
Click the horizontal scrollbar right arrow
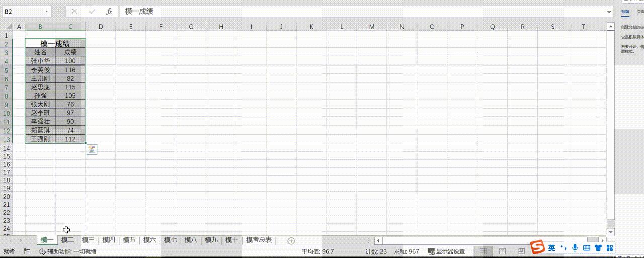coord(603,241)
